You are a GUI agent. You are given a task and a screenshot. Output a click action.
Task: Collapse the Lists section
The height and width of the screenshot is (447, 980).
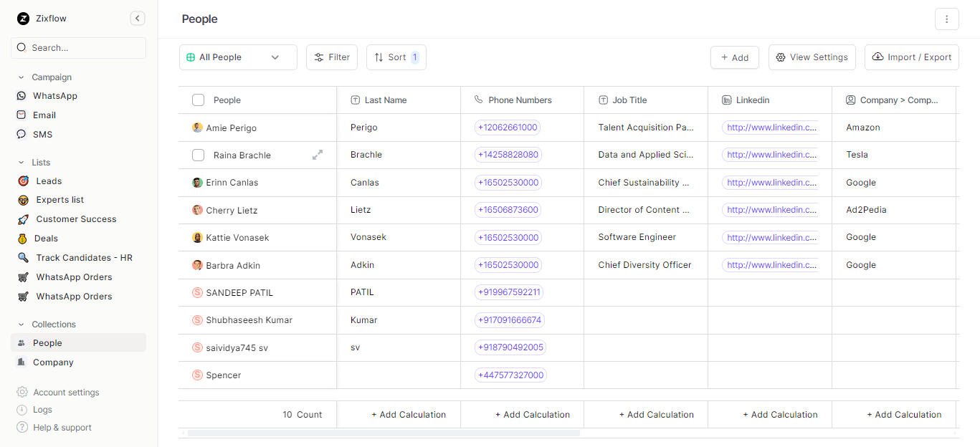pyautogui.click(x=22, y=163)
